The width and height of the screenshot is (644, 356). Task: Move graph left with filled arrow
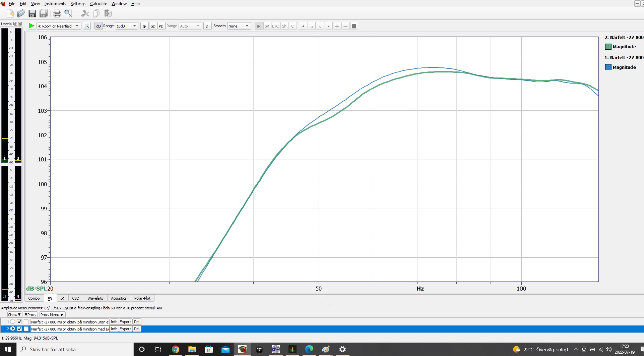click(x=303, y=26)
